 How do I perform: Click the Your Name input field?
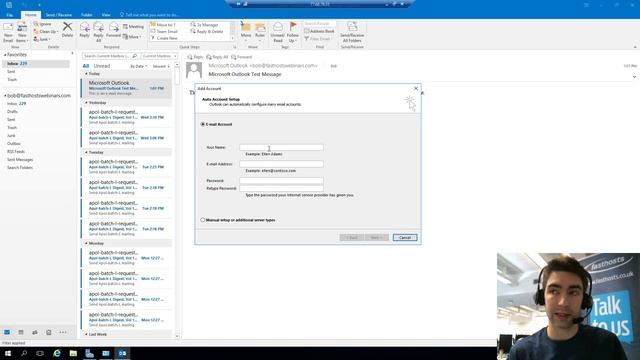point(281,147)
